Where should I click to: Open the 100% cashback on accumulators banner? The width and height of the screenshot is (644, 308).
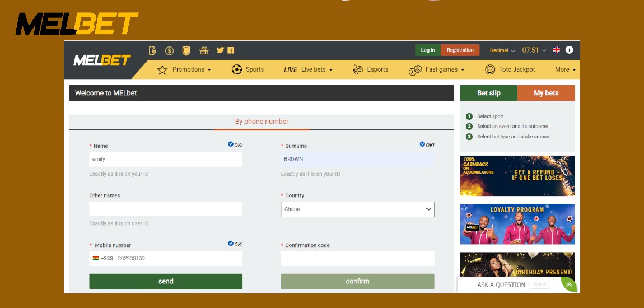point(517,176)
